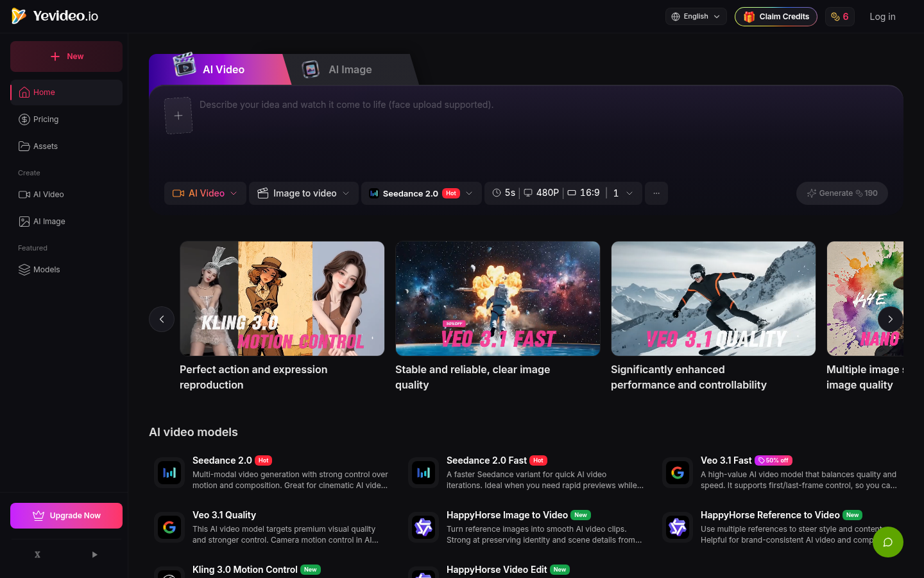924x578 pixels.
Task: Open AI Video in sidebar Create section
Action: pos(67,195)
